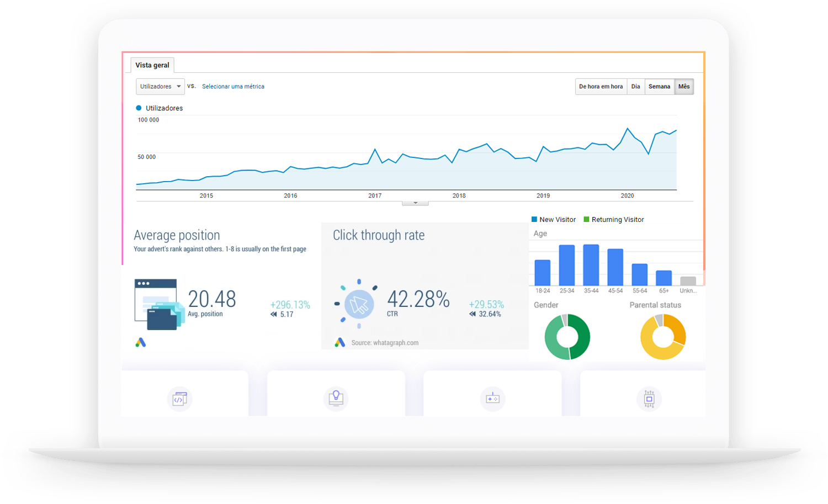
Task: Click Selecionar uma métrica link
Action: (233, 87)
